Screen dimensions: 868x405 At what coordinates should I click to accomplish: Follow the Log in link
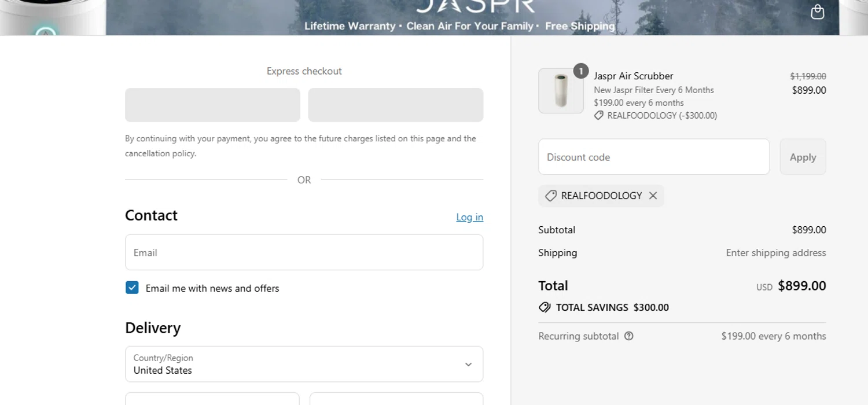pos(469,217)
